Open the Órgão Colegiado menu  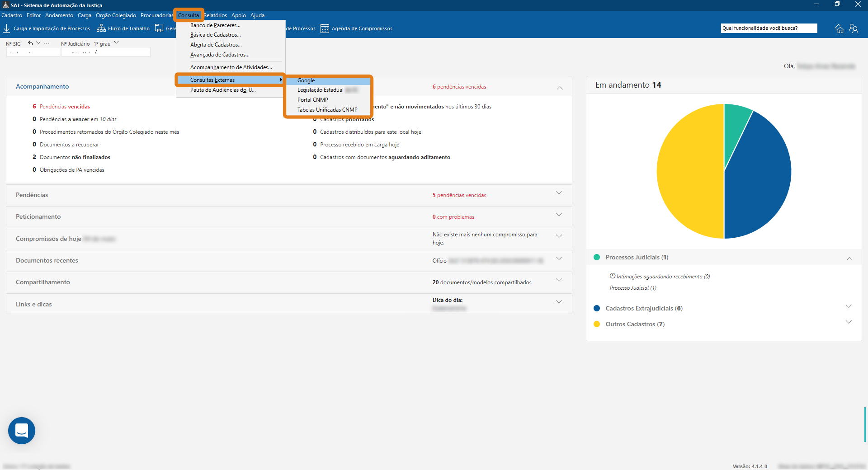point(116,15)
